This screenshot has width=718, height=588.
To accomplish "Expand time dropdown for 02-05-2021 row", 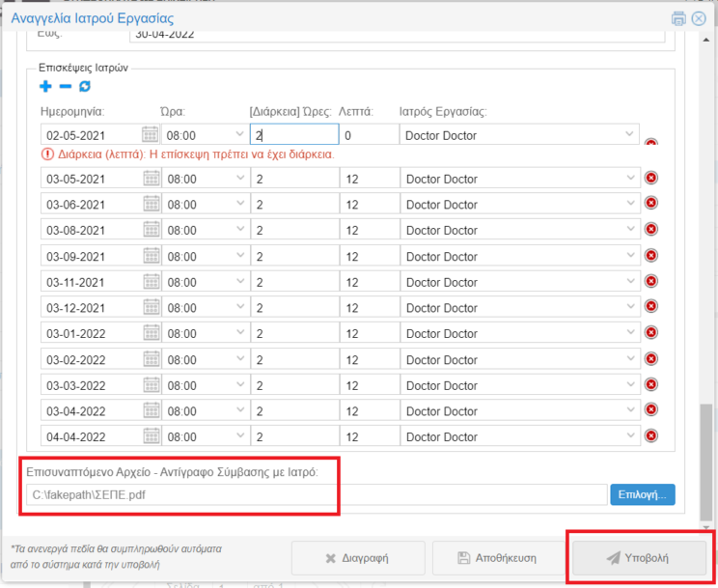I will click(239, 134).
